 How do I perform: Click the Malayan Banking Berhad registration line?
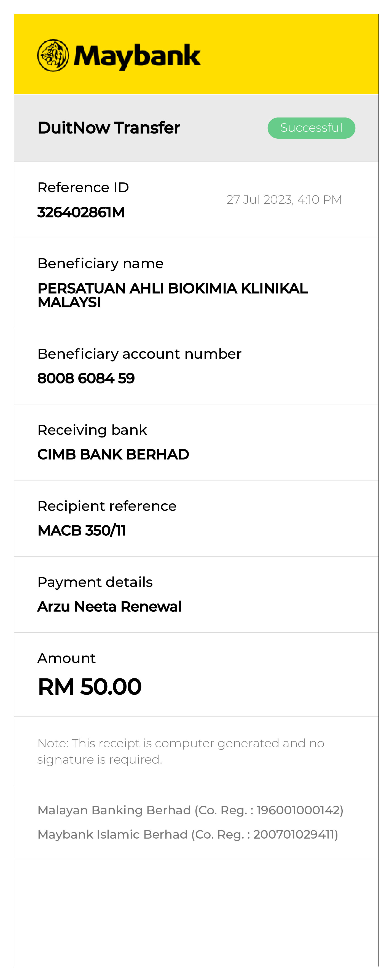[x=190, y=810]
